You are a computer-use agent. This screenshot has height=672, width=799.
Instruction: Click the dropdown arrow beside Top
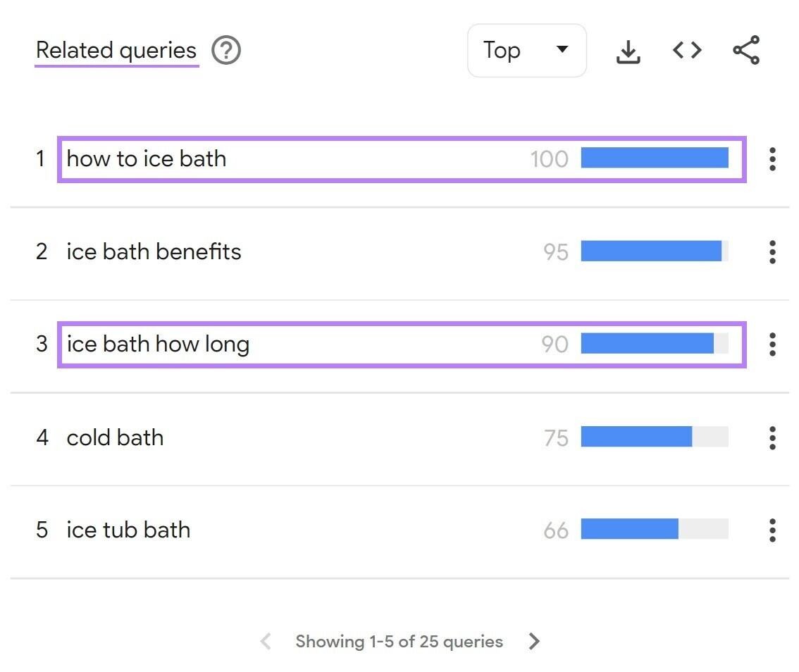tap(562, 50)
